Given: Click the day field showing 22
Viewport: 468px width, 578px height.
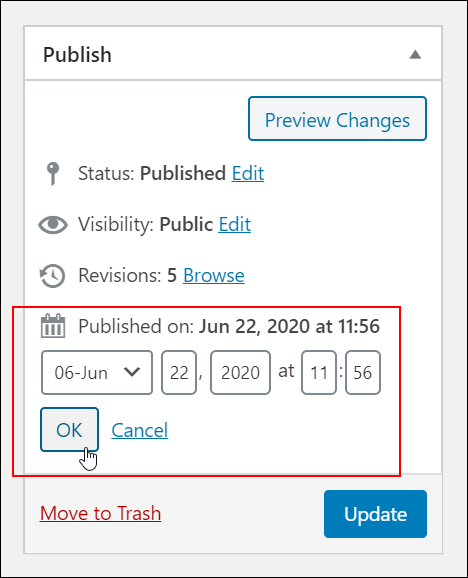Looking at the screenshot, I should click(179, 372).
